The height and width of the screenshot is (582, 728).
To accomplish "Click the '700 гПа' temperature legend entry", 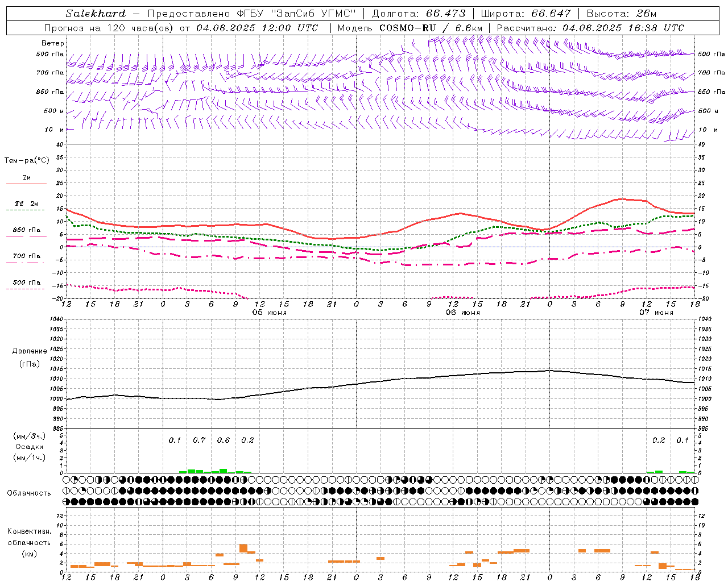I will point(27,256).
